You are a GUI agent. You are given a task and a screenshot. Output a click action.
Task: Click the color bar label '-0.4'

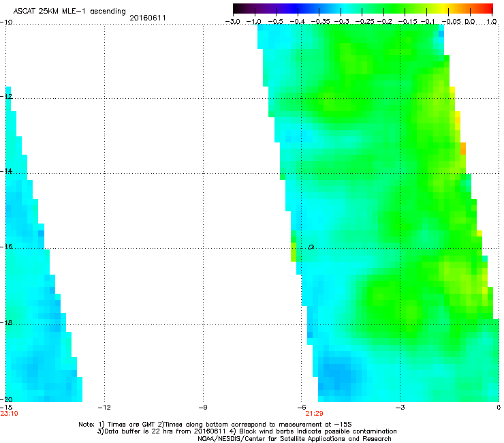pyautogui.click(x=297, y=22)
